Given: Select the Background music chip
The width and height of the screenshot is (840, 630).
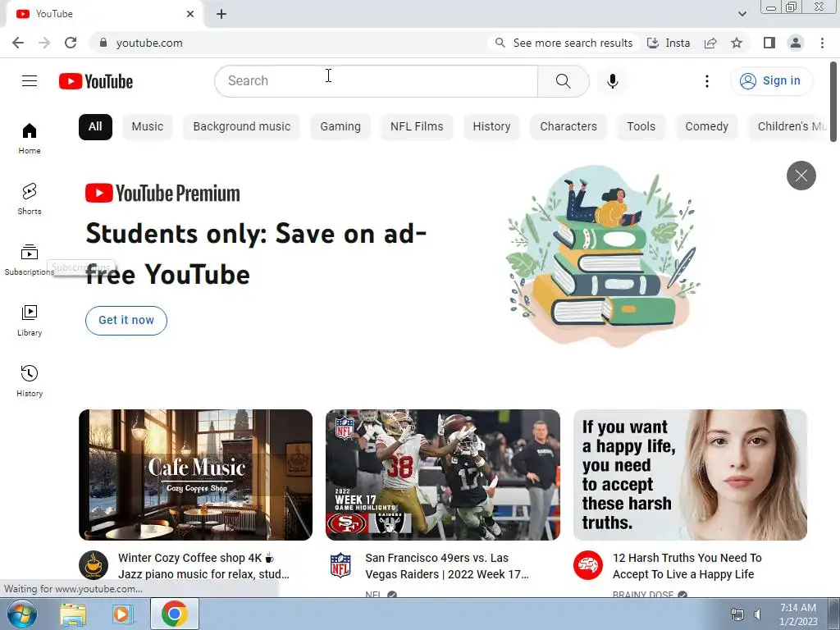Looking at the screenshot, I should (x=242, y=127).
